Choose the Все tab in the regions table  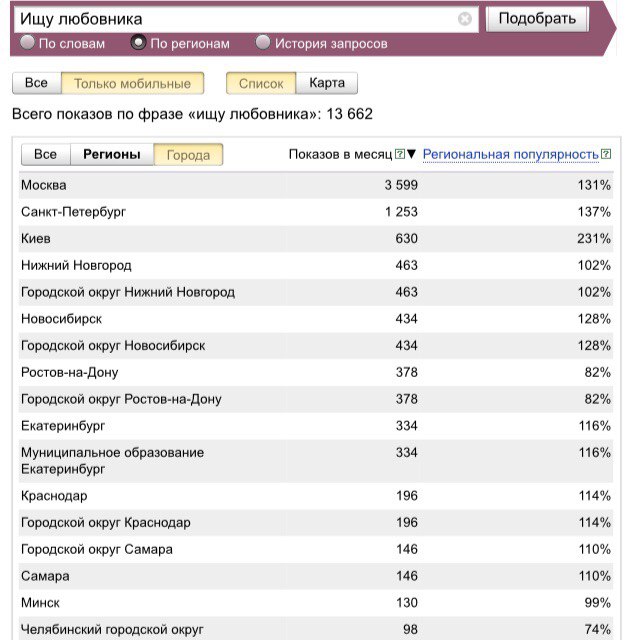pyautogui.click(x=45, y=155)
